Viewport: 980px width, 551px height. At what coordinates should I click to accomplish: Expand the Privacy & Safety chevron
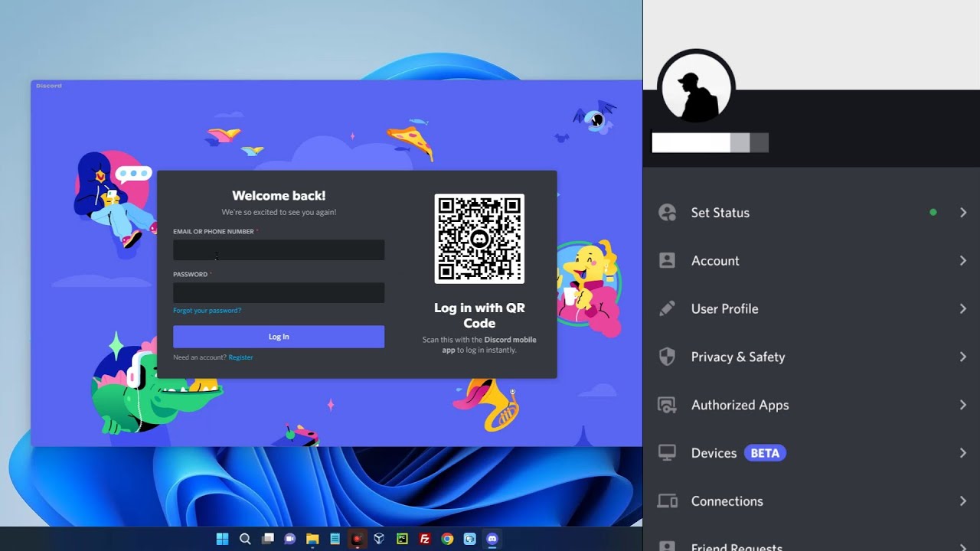tap(963, 357)
